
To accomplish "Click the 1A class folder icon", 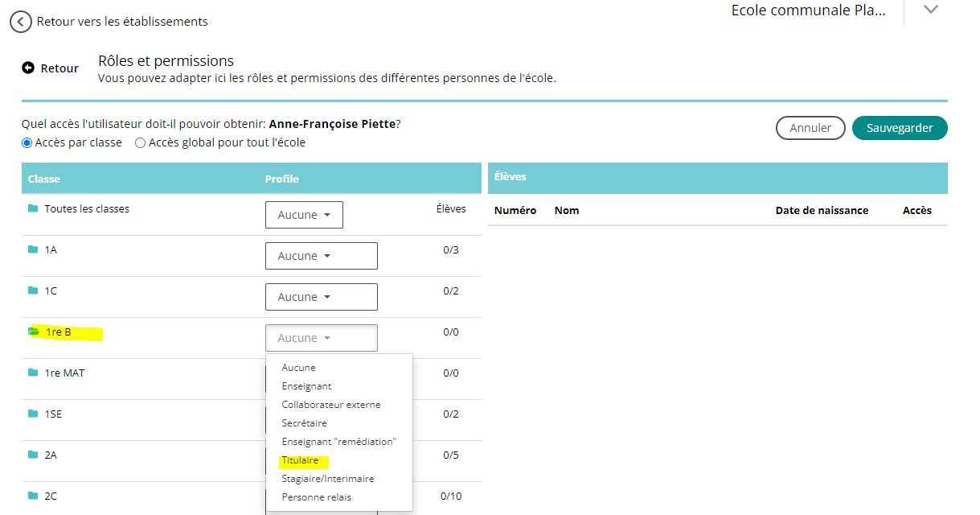I will [33, 249].
